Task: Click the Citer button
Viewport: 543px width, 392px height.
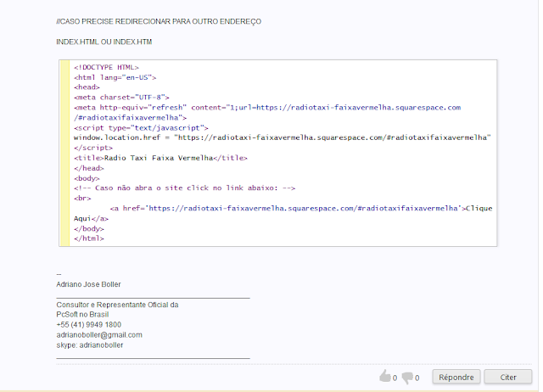Action: coord(508,377)
